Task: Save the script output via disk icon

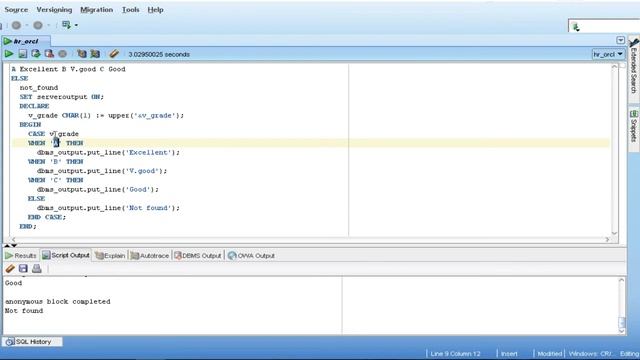Action: (23, 268)
